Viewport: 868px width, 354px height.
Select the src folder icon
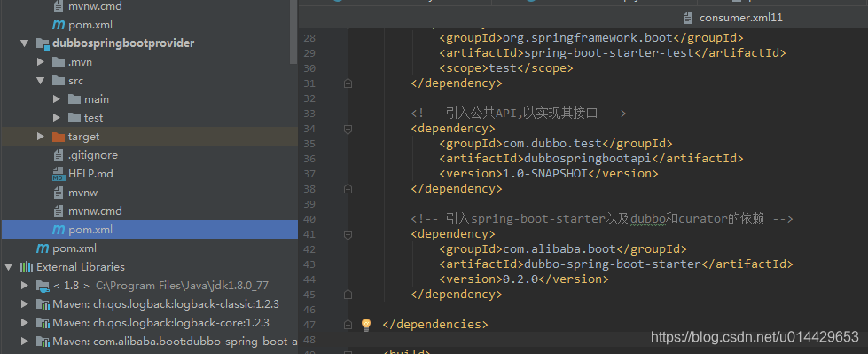[x=59, y=81]
